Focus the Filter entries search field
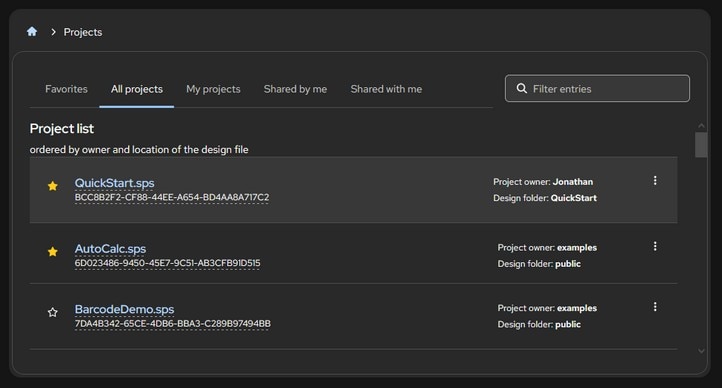The width and height of the screenshot is (722, 388). (597, 88)
